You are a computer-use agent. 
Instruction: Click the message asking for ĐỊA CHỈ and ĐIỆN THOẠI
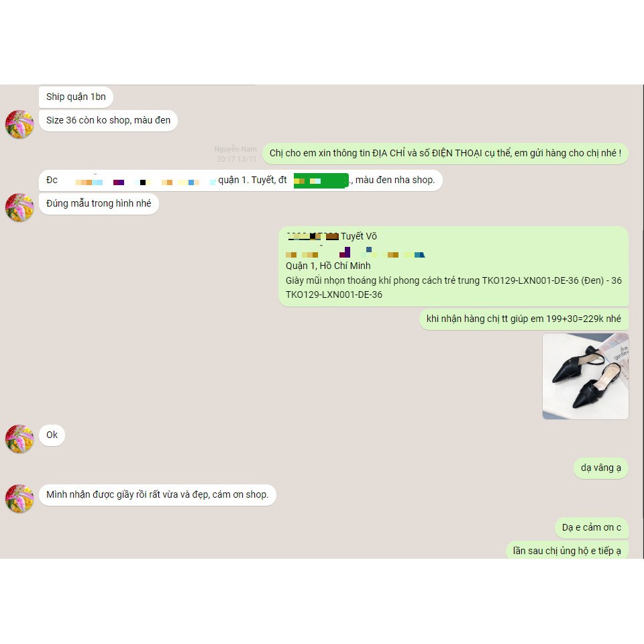click(x=445, y=153)
